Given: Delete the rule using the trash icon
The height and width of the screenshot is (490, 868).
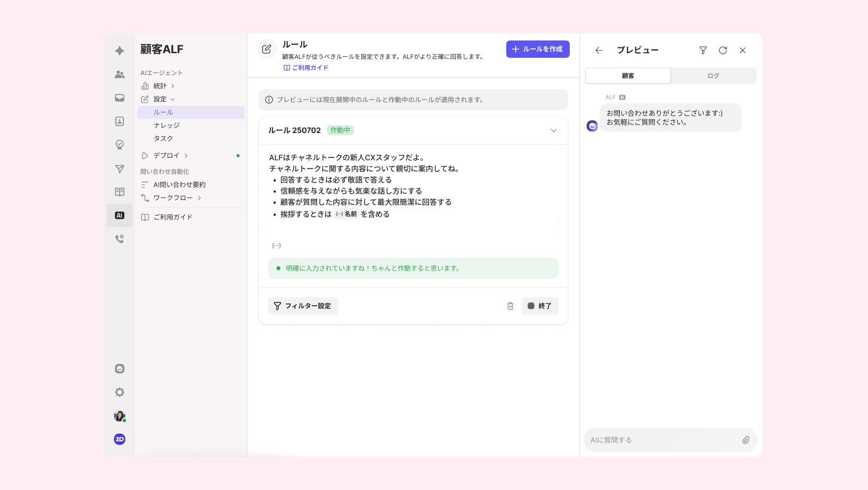Looking at the screenshot, I should pyautogui.click(x=510, y=306).
